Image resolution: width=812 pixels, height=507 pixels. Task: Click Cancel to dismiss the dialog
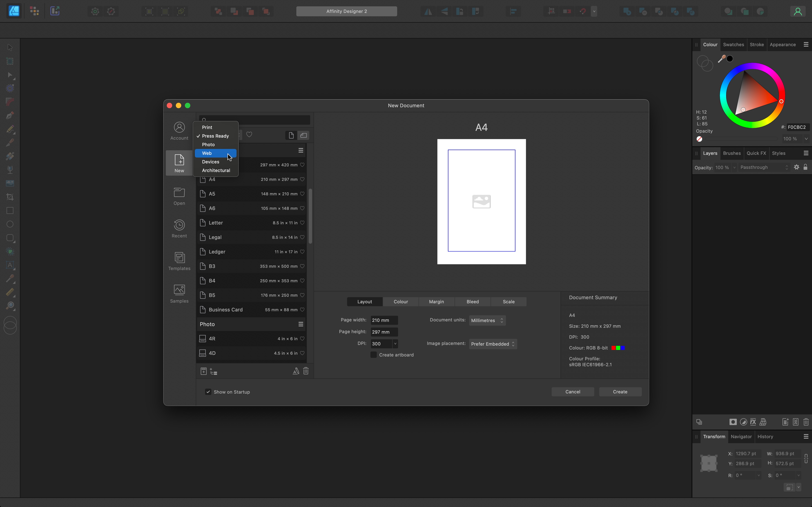point(572,392)
